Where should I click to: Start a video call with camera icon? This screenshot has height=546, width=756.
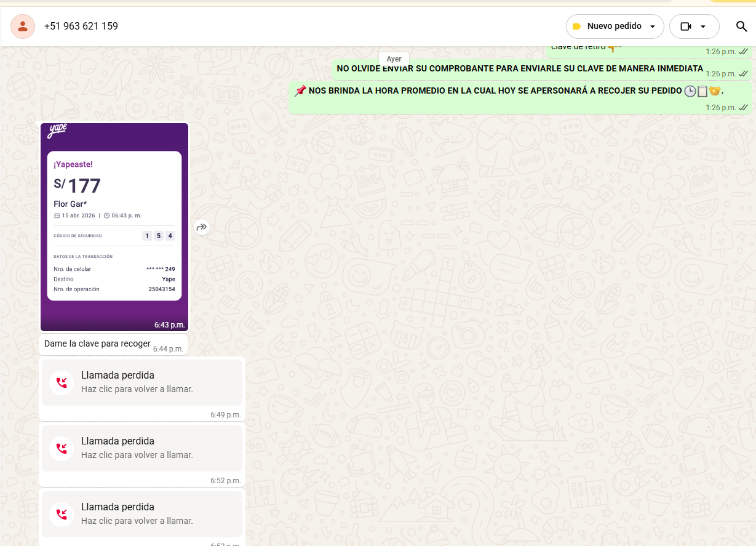point(686,26)
